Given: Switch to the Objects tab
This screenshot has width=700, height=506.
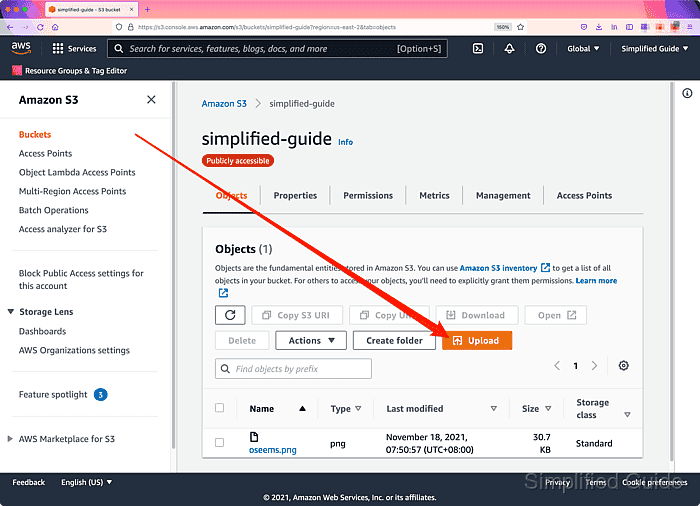Looking at the screenshot, I should click(231, 196).
